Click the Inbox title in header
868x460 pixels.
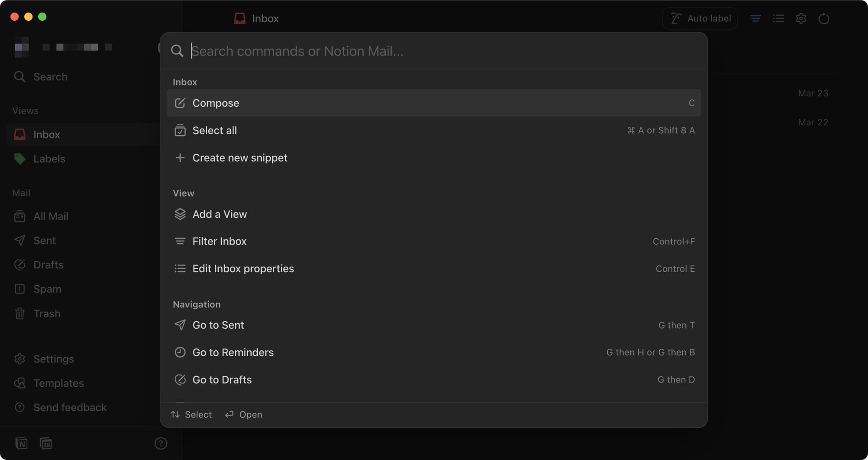click(x=265, y=19)
